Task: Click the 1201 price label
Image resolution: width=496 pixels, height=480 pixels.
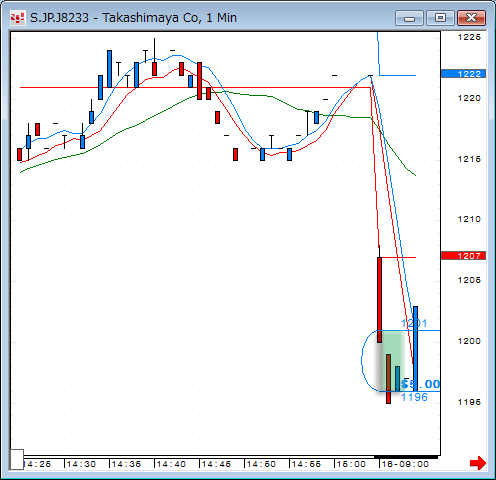Action: click(414, 323)
